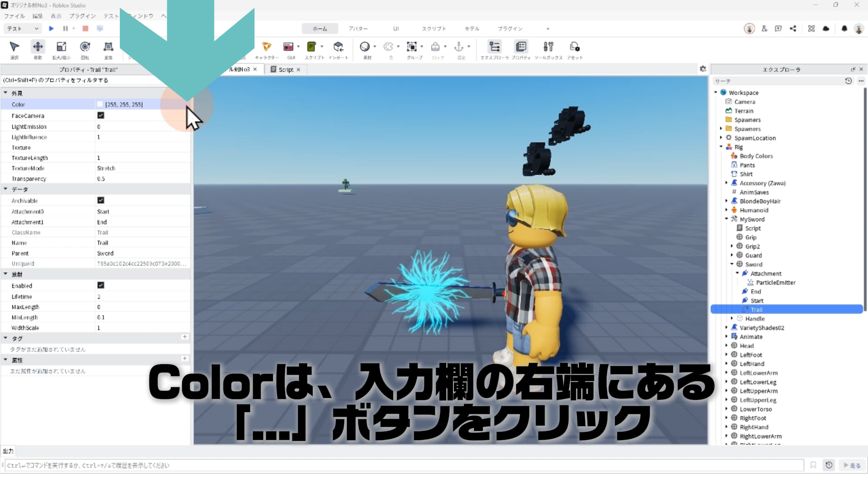The height and width of the screenshot is (488, 868).
Task: Select the Rotate tool icon
Action: coord(85,47)
